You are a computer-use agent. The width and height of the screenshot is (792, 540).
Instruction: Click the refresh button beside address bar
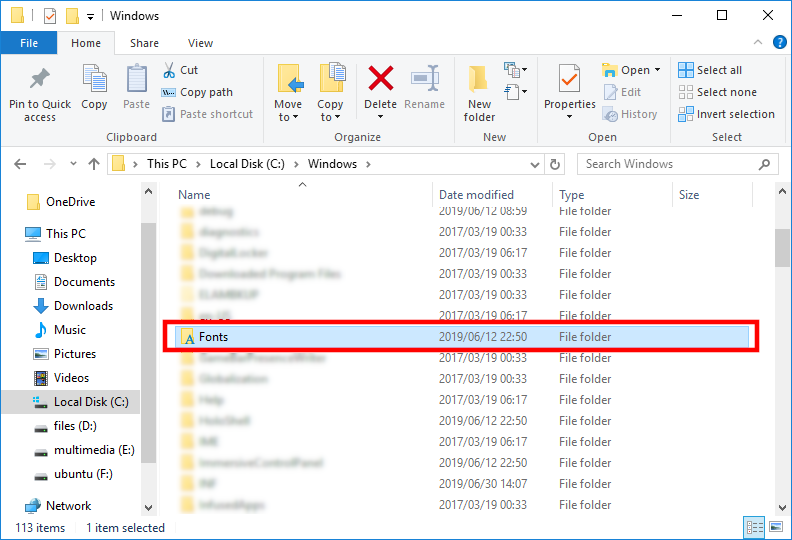click(557, 164)
